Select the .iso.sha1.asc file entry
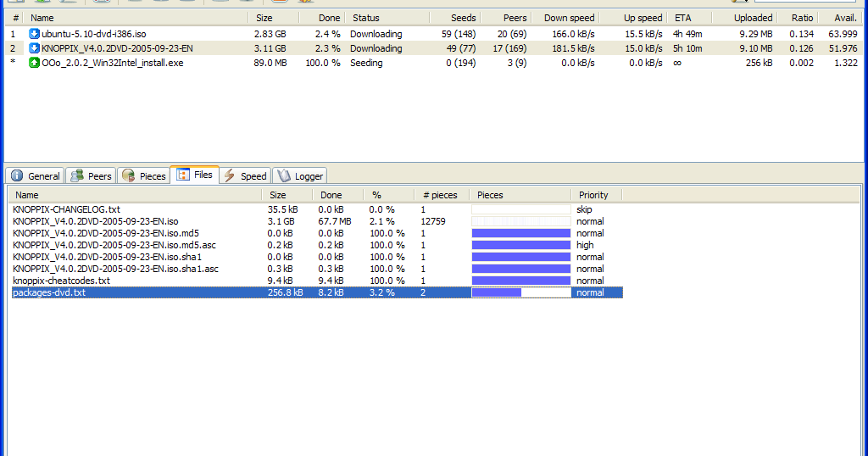The image size is (868, 456). 115,269
